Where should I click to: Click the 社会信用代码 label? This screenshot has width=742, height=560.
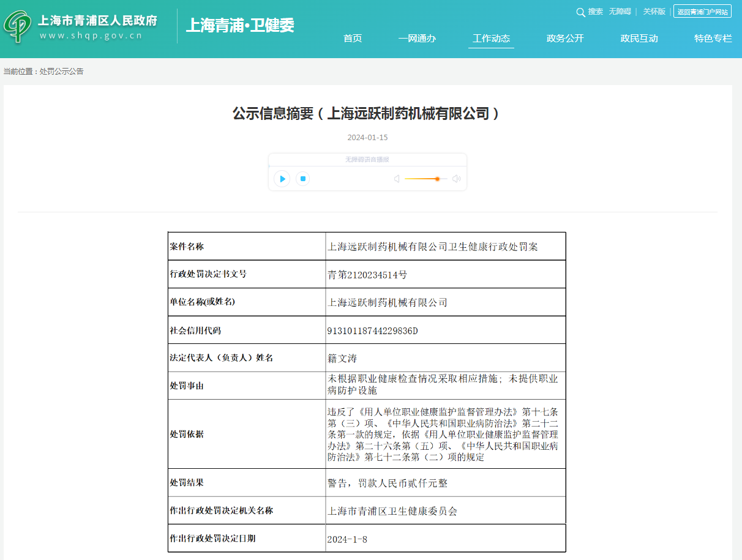195,330
